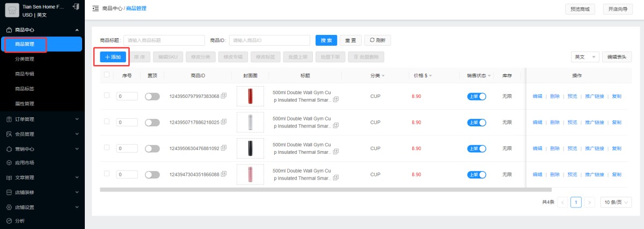This screenshot has height=229, width=644.
Task: Open 商品标签 in the sidebar
Action: 25,89
